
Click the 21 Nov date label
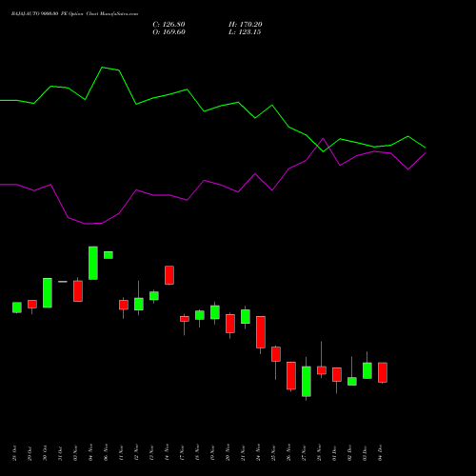tap(243, 453)
